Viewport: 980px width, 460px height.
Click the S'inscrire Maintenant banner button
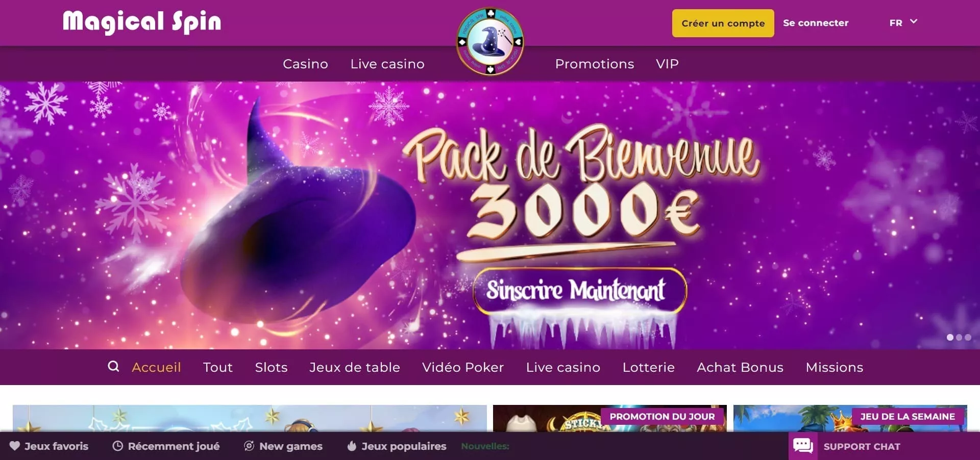pos(580,290)
